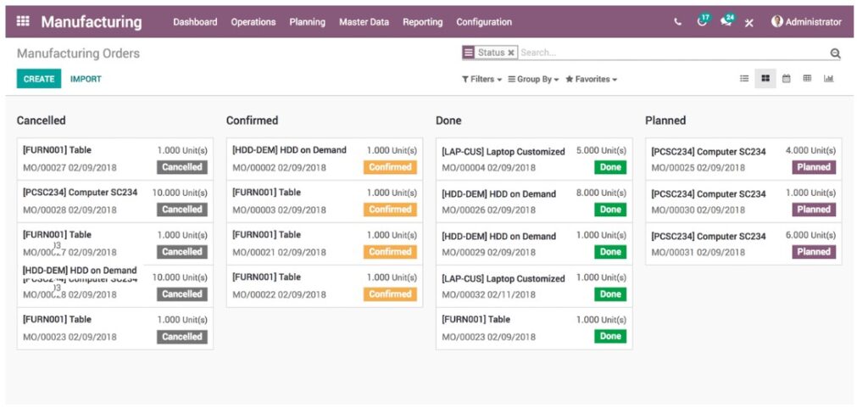Click the 6.000 Unit(s) quantity text
The height and width of the screenshot is (414, 868).
coord(810,235)
